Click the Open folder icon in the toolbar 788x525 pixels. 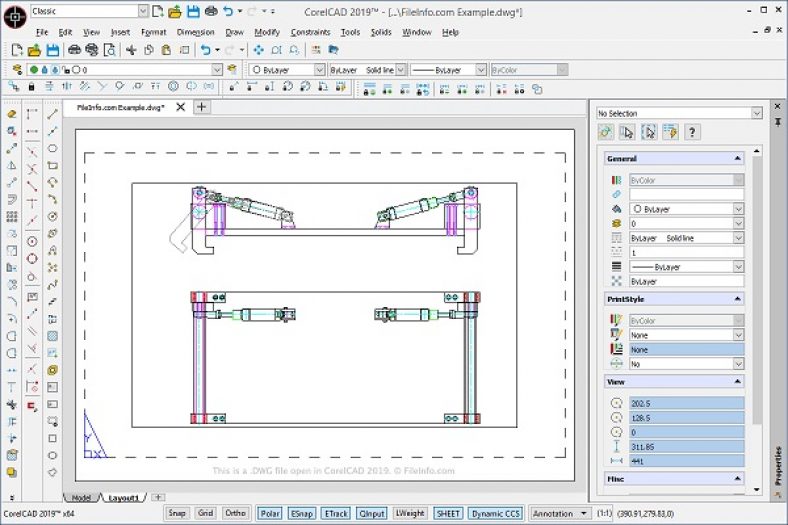click(34, 49)
